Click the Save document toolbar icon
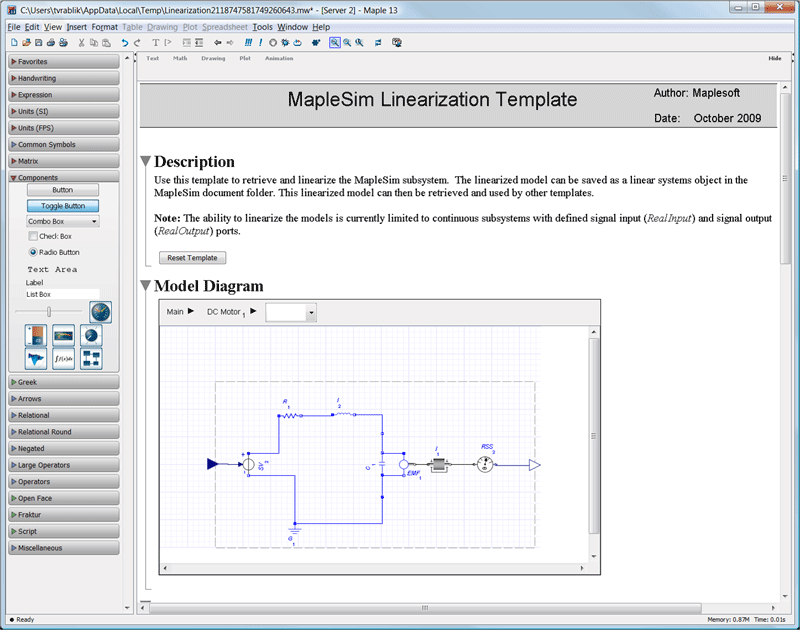Screen dimensions: 800x630 (x=38, y=43)
